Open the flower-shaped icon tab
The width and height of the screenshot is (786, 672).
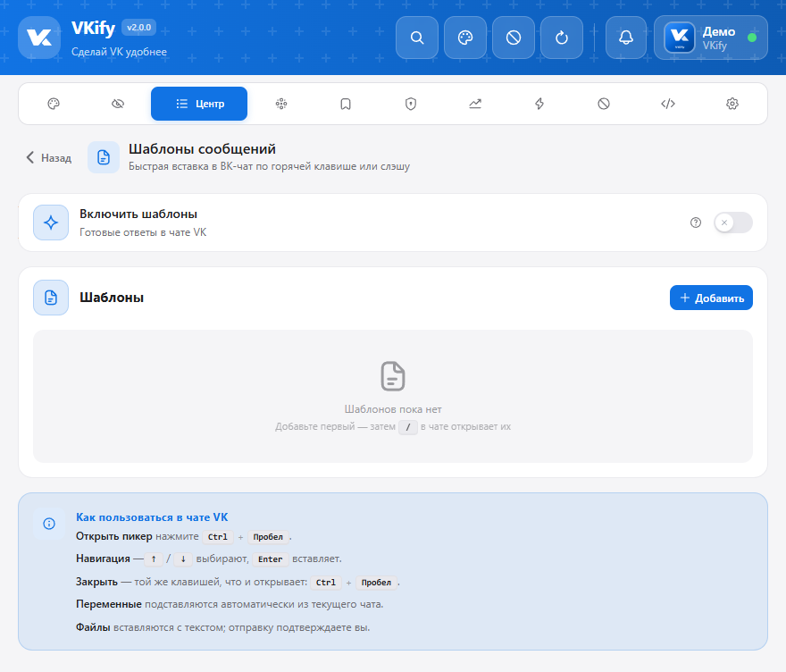pyautogui.click(x=281, y=104)
